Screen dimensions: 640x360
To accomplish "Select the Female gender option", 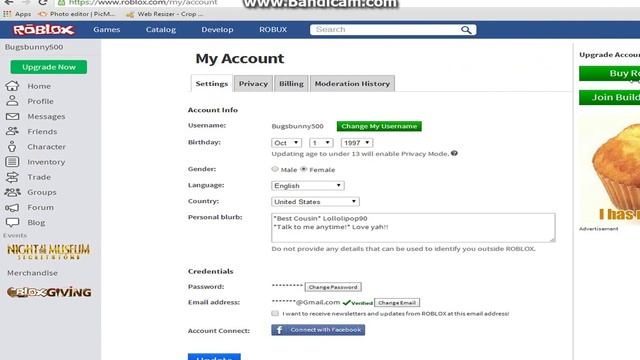I will point(304,169).
